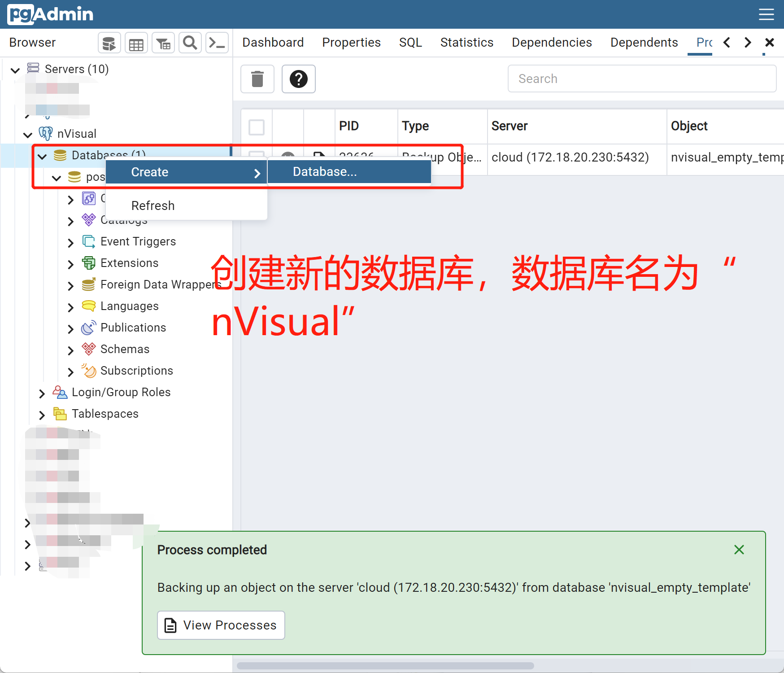Image resolution: width=784 pixels, height=673 pixels.
Task: Toggle select-all checkbox in process table header
Action: click(x=257, y=127)
